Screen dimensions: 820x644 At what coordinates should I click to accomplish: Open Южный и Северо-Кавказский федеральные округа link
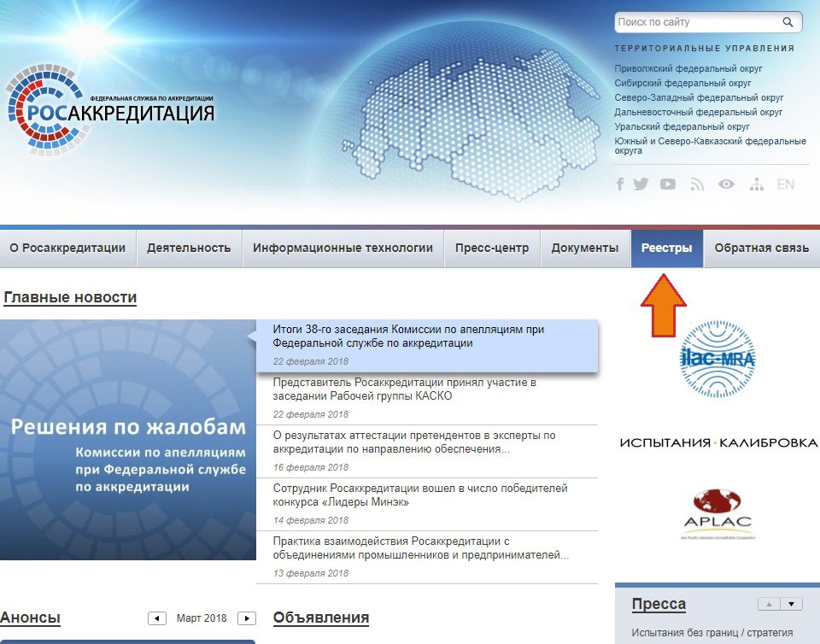pyautogui.click(x=710, y=146)
